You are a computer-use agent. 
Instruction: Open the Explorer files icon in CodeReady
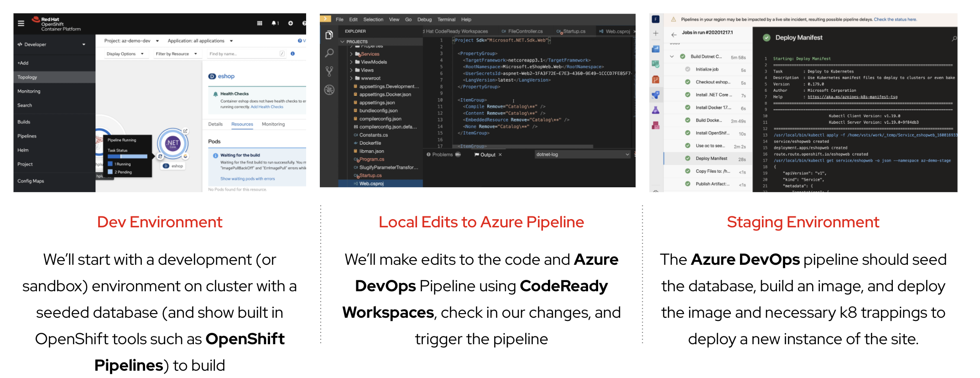(329, 35)
